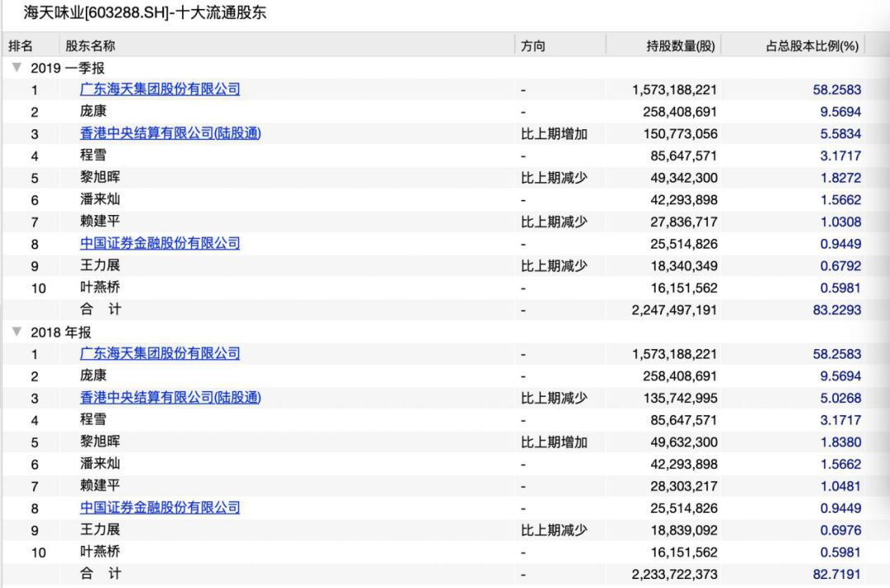Select 比上期减少 in 2019 赖建平 row
Screen dimensions: 890x588
point(554,222)
